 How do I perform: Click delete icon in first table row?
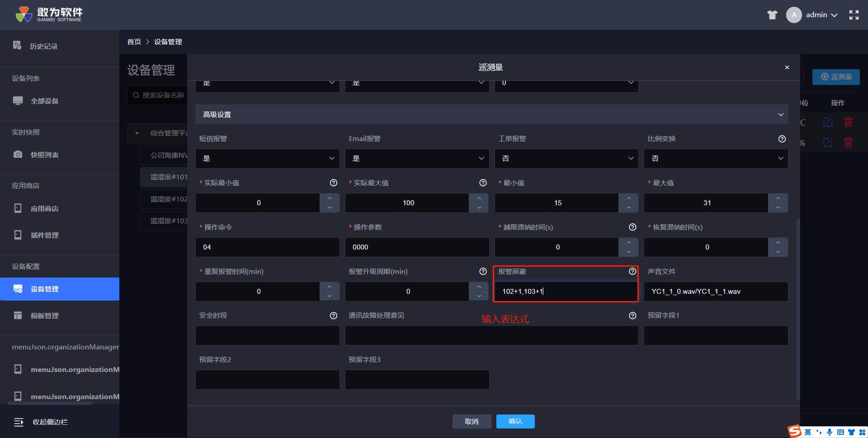[x=849, y=122]
